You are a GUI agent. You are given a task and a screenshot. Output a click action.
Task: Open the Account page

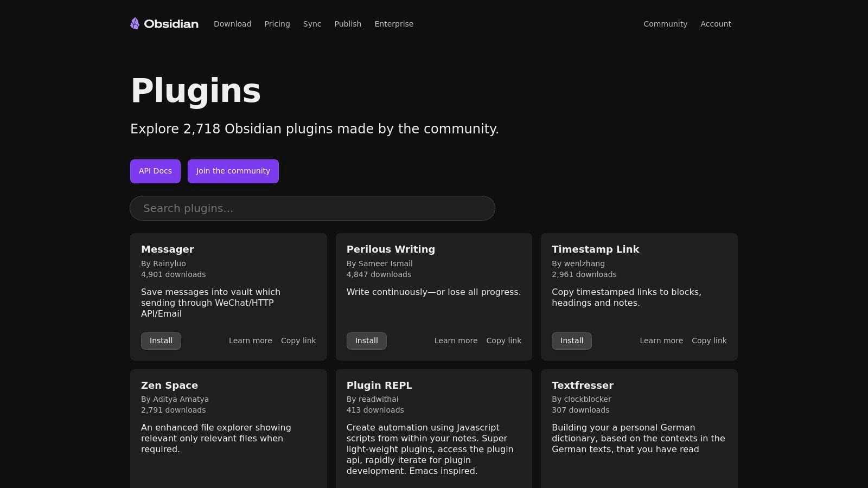[x=716, y=24]
